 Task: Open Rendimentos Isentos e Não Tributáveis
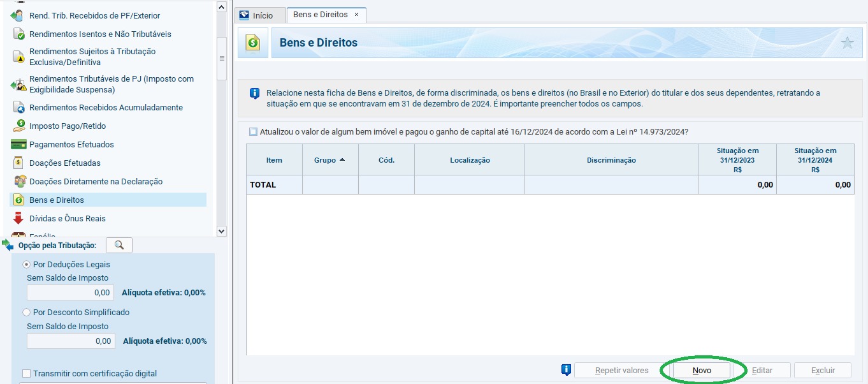tap(100, 34)
